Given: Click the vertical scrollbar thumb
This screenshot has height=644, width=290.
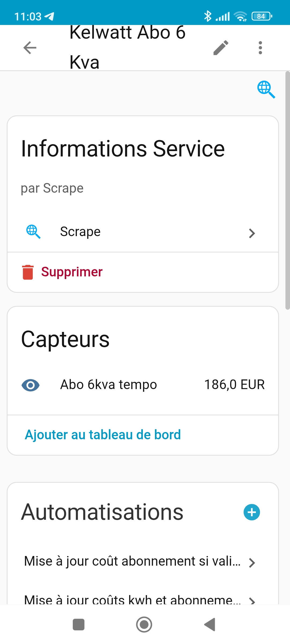Looking at the screenshot, I should pyautogui.click(x=288, y=191).
